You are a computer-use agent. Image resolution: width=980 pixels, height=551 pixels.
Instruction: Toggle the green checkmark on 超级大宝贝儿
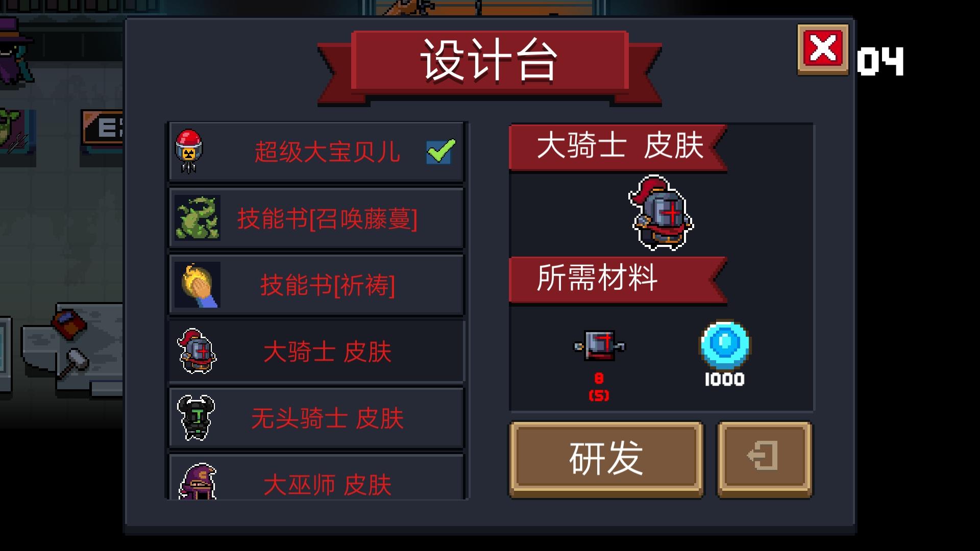(441, 151)
